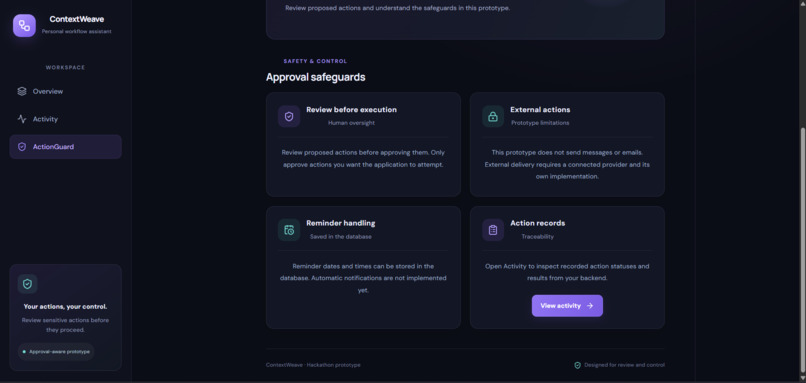Click the Approval safeguards heading
Image resolution: width=806 pixels, height=383 pixels.
click(x=316, y=78)
